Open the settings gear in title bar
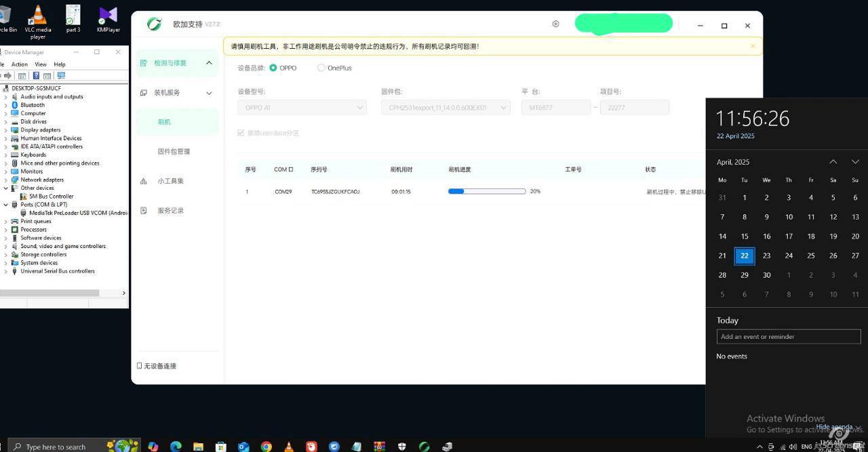 [555, 24]
